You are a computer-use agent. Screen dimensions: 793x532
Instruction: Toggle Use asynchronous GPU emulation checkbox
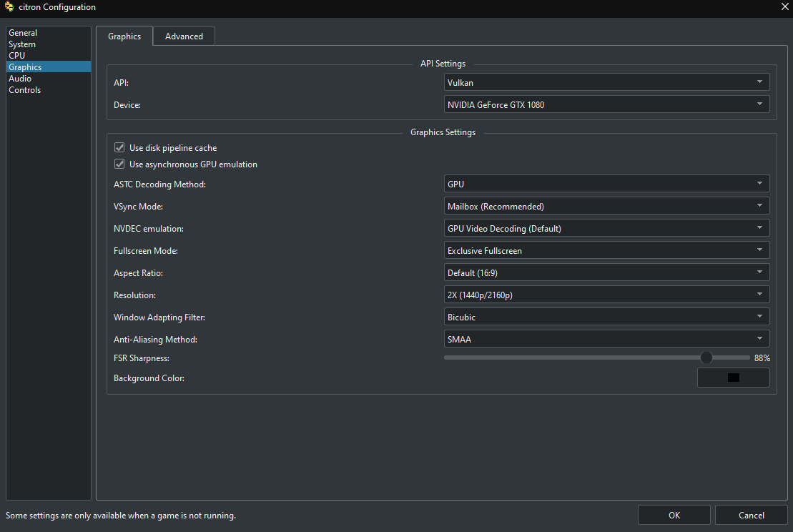119,164
